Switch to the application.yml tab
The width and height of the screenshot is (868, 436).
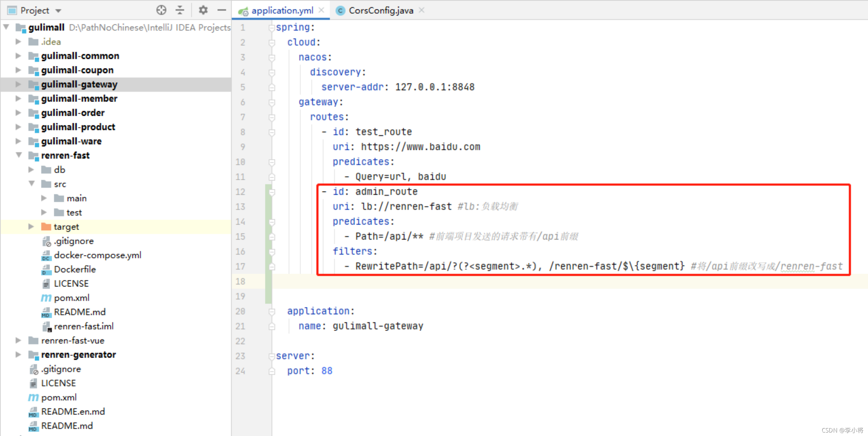point(282,10)
